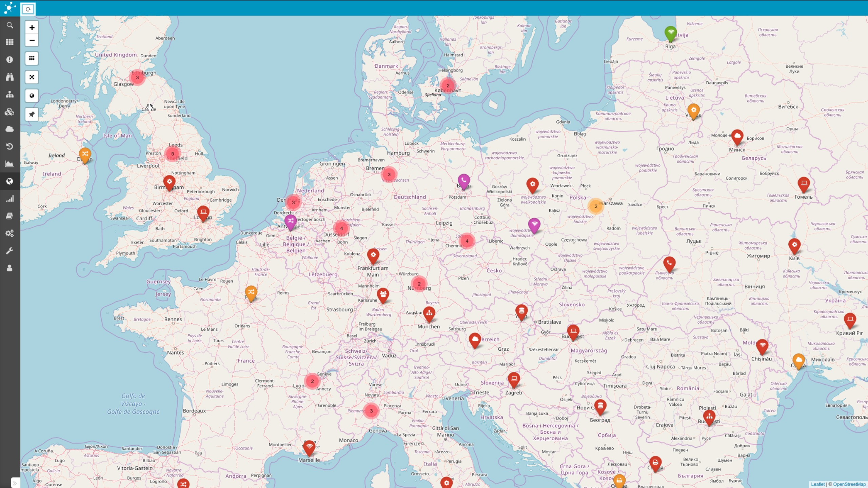Viewport: 868px width, 488px height.
Task: Toggle the pin map control
Action: [32, 114]
